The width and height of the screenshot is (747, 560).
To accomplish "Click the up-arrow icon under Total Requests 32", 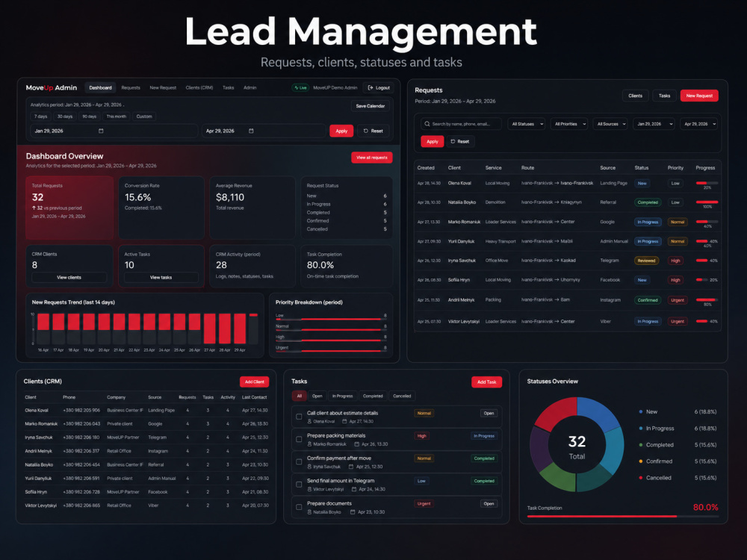I will click(34, 208).
